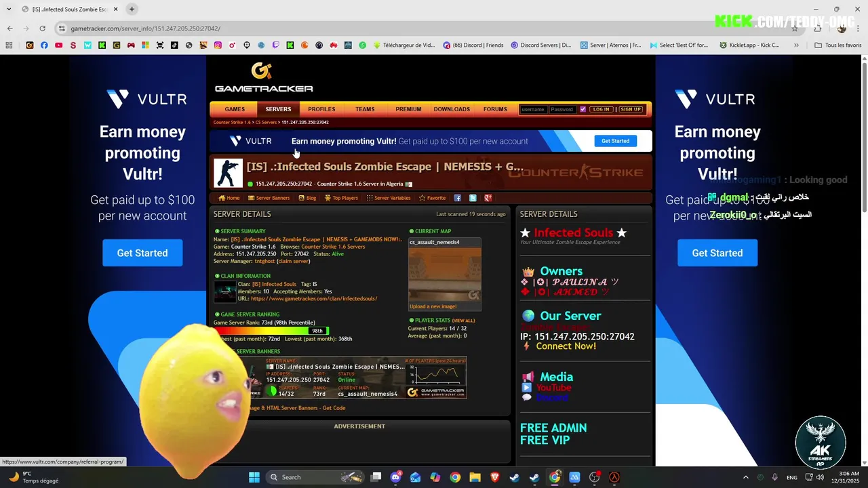
Task: Open the FORUMS menu
Action: point(495,109)
